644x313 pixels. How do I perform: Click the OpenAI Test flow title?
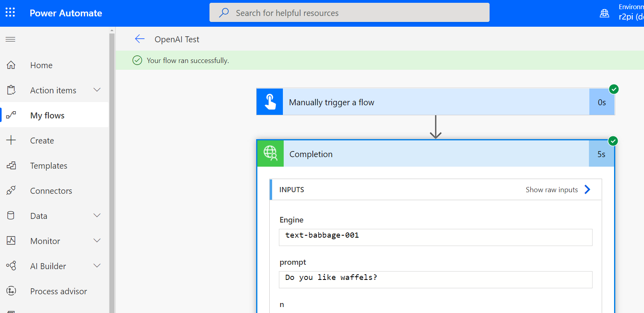tap(177, 39)
